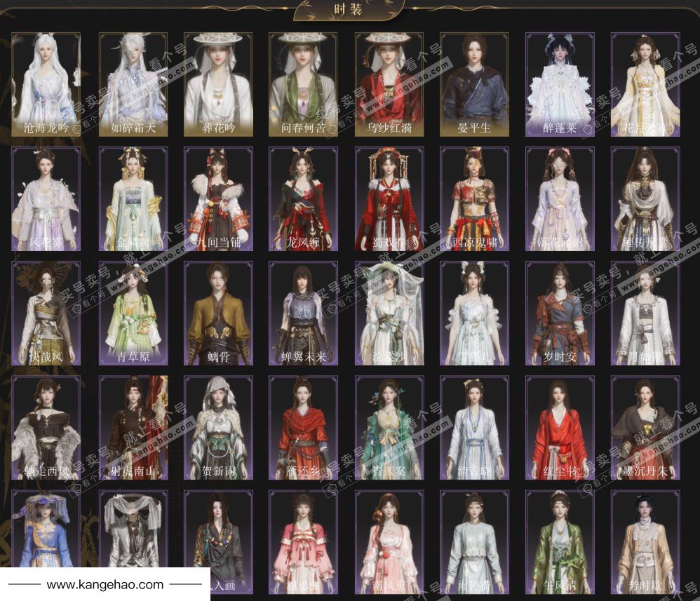Choose the green 青草原 costume

133,313
